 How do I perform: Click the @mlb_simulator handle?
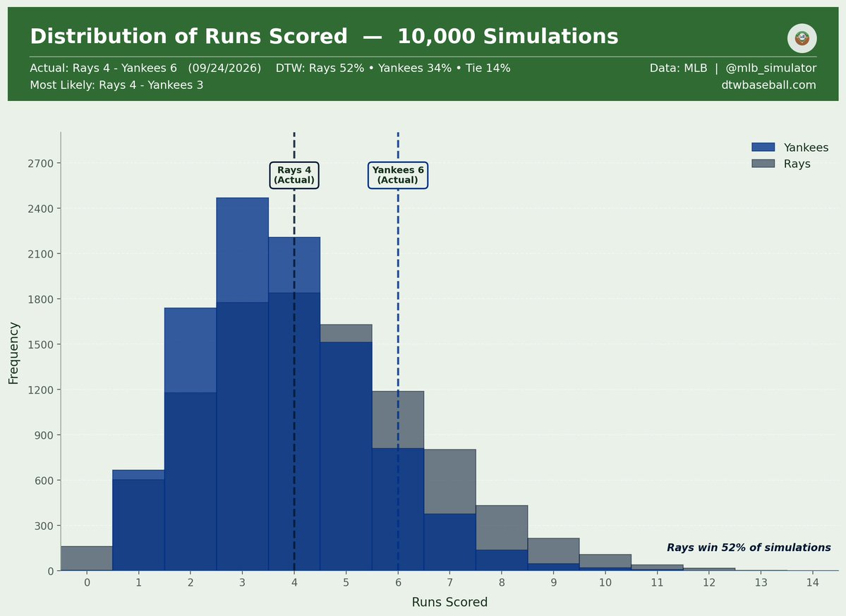(771, 68)
